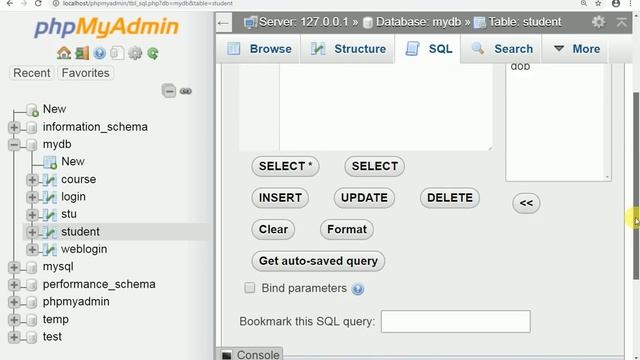Expand the login table node

tap(32, 197)
